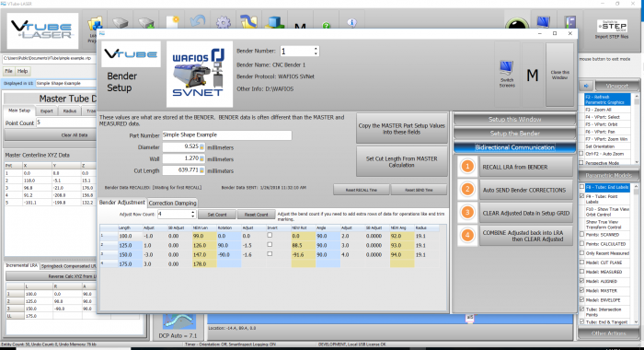Viewport: 644px width, 350px height.
Task: Expand the Parametric Models panel header
Action: [609, 175]
